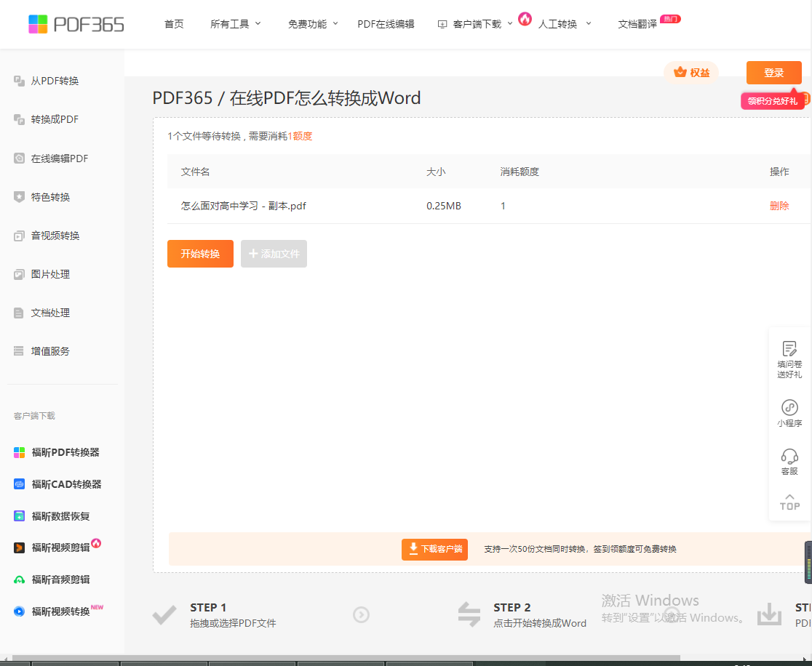This screenshot has height=666, width=812.
Task: Open the 福昕数据恢复 download link
Action: point(60,516)
